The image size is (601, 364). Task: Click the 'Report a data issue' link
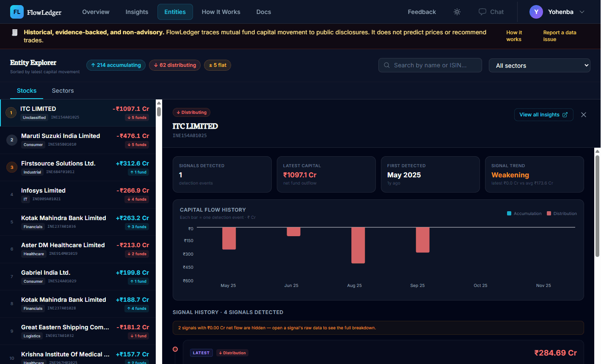560,36
